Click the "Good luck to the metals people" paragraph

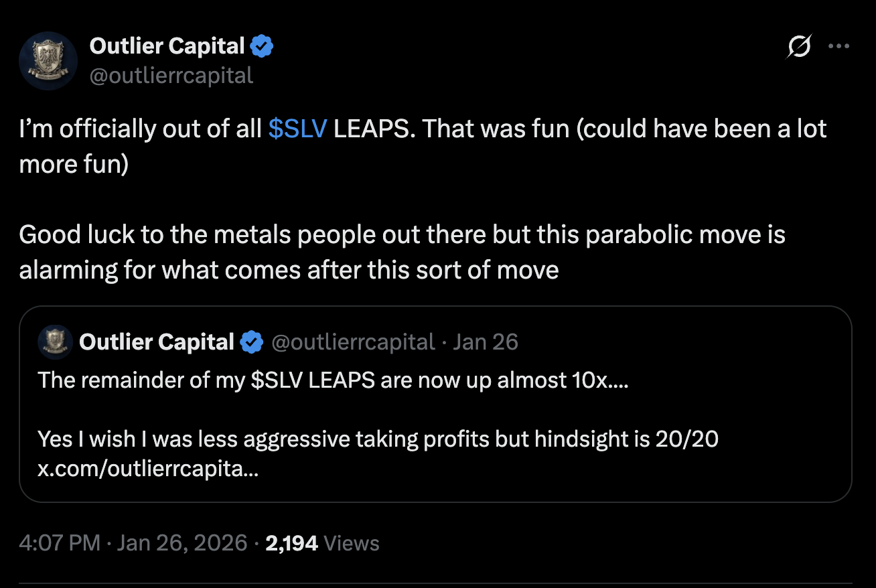point(402,234)
